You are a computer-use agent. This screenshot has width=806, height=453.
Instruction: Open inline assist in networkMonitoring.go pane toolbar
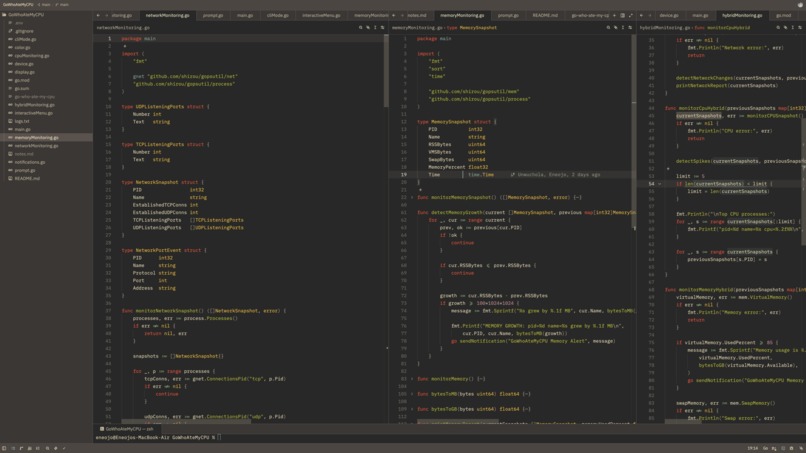click(368, 28)
